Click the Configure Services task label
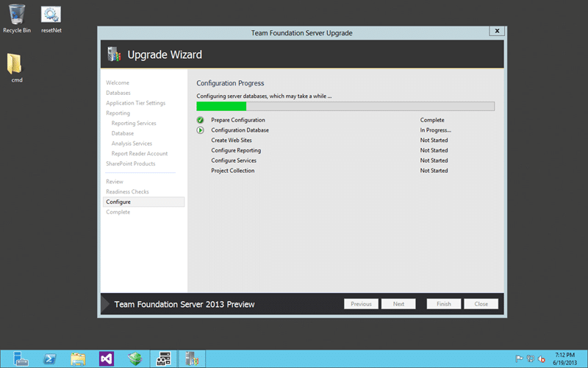This screenshot has height=368, width=588. [x=234, y=160]
